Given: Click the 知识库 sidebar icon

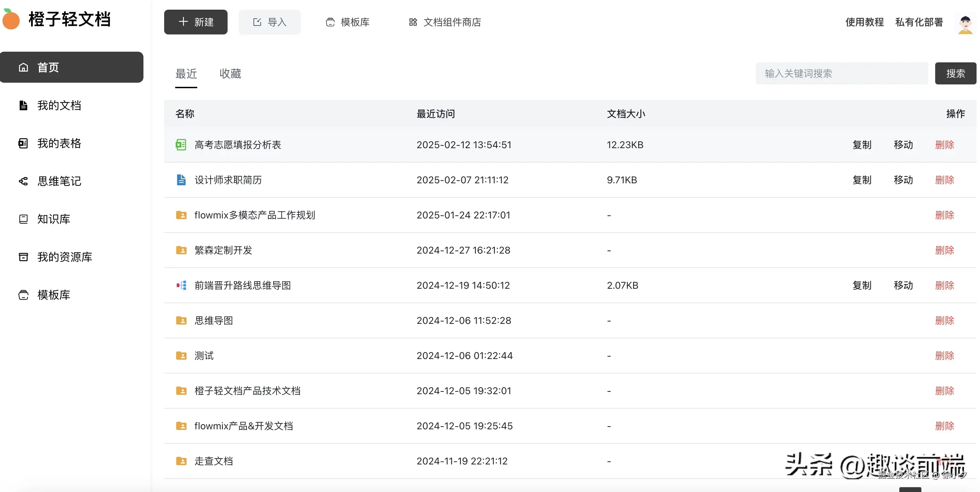Looking at the screenshot, I should [23, 219].
